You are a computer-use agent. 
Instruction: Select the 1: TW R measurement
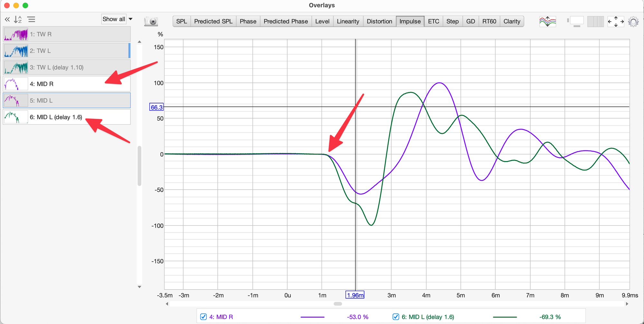coord(67,34)
